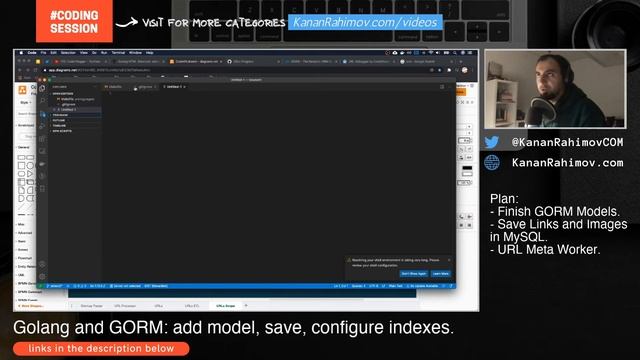The height and width of the screenshot is (360, 640).
Task: Open the Code menu in menu bar
Action: (x=32, y=53)
